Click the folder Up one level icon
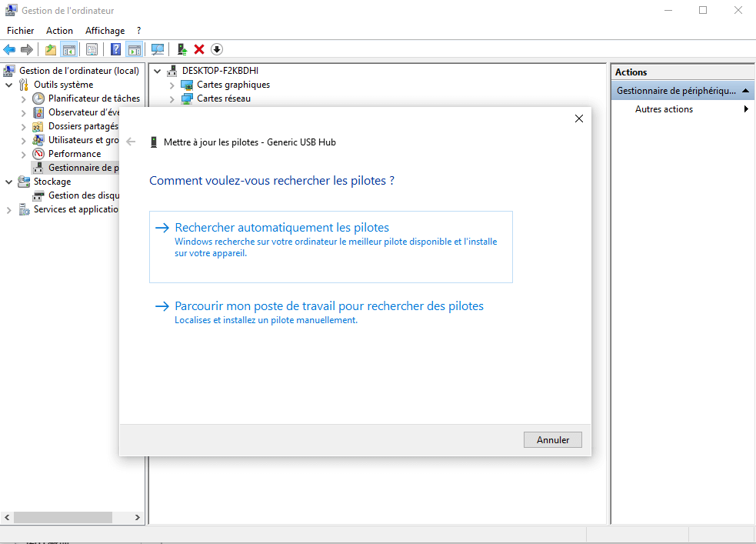The image size is (756, 544). coord(51,49)
